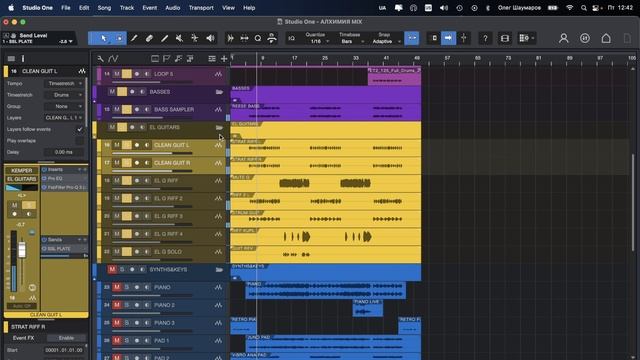The image size is (640, 360).
Task: Open the Track menu
Action: (x=127, y=8)
